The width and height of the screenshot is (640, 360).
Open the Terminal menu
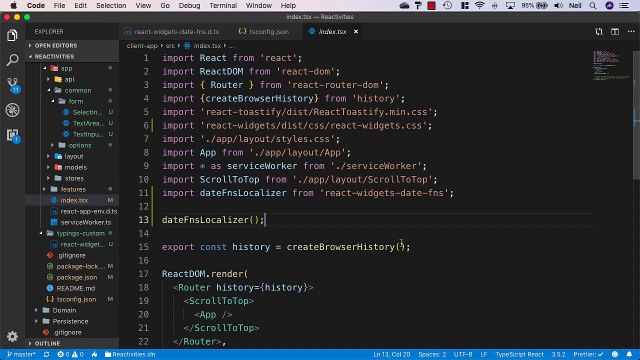223,5
